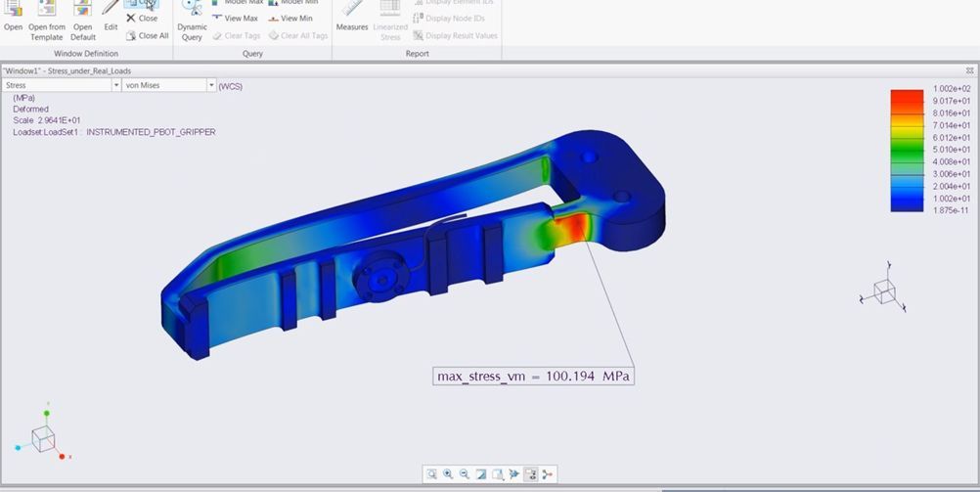Click the (WCS) label
The width and height of the screenshot is (980, 492).
tap(230, 86)
